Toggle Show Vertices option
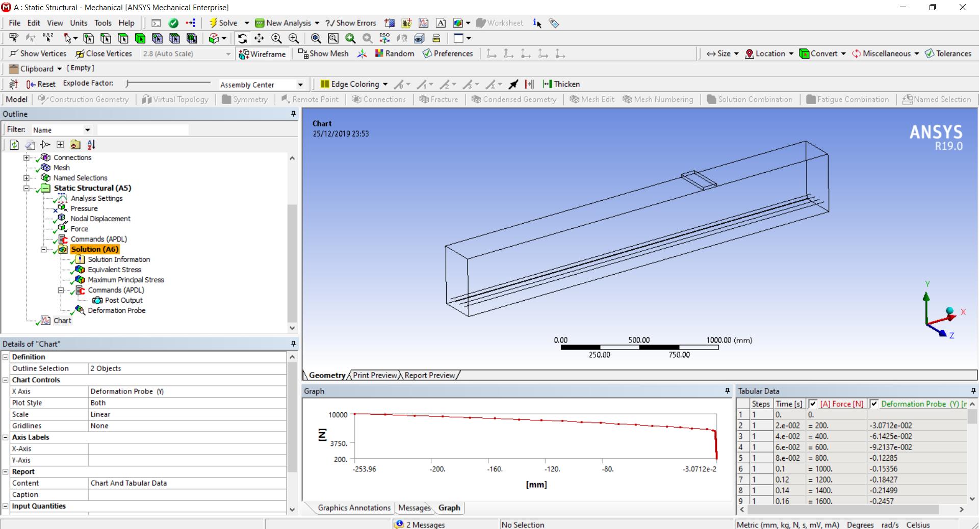 pos(38,54)
